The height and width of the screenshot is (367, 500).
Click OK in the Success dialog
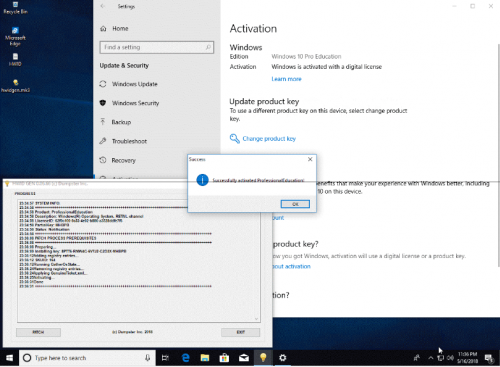[x=295, y=204]
